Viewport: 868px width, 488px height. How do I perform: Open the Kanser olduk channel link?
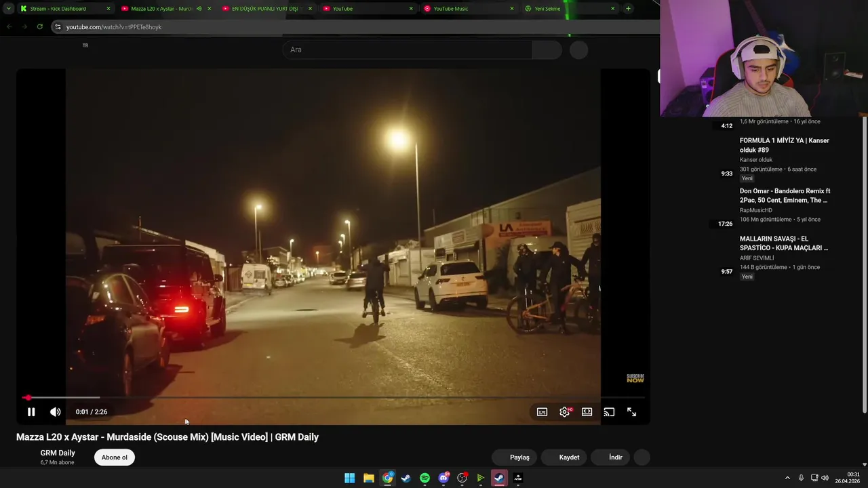[756, 160]
